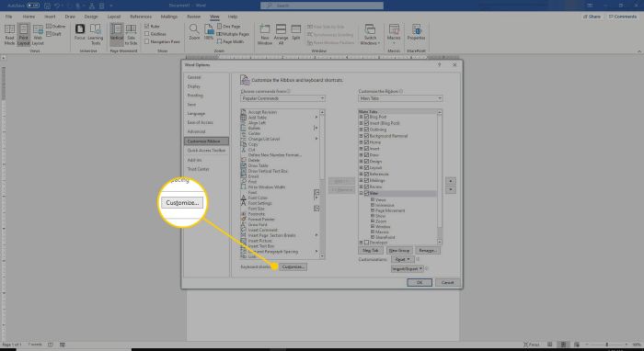Expand the Layout tab tree node
Image resolution: width=644 pixels, height=351 pixels.
362,168
